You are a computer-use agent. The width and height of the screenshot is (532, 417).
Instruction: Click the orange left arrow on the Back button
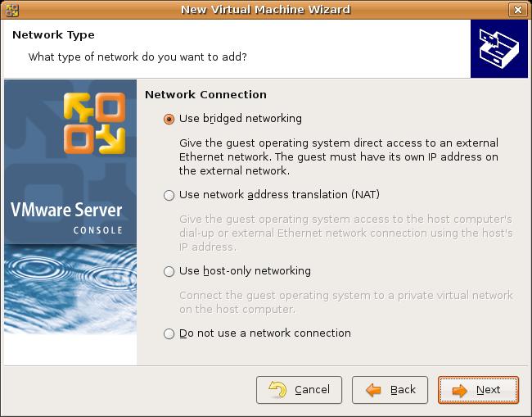(373, 390)
